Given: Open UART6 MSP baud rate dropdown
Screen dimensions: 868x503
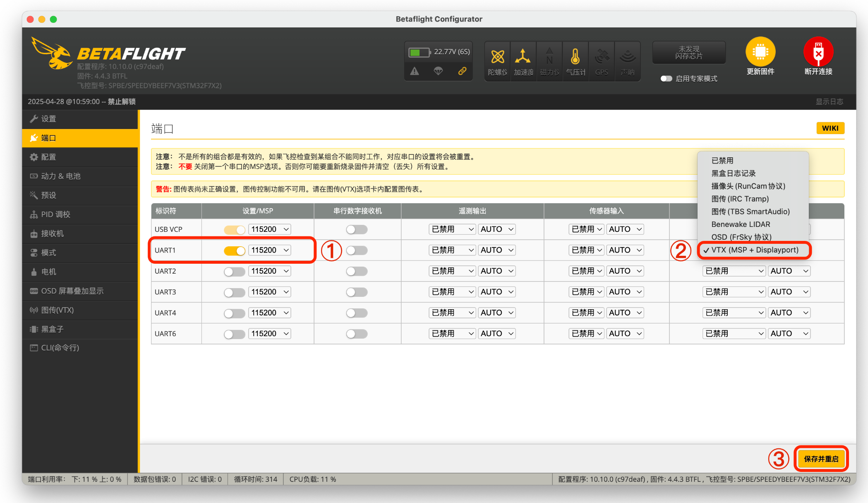Looking at the screenshot, I should point(270,333).
